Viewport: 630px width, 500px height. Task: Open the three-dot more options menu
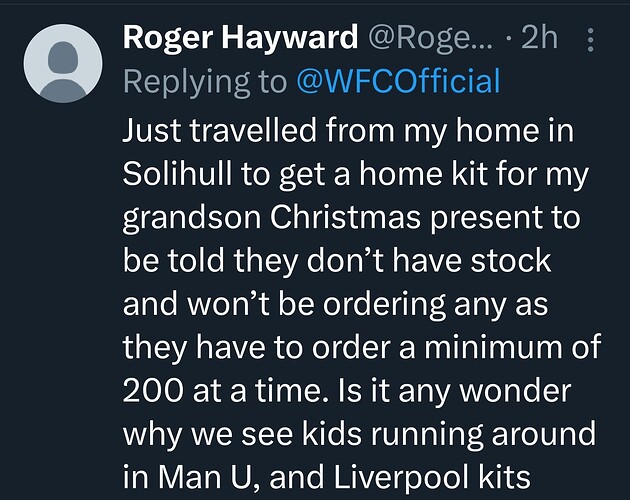coord(590,39)
